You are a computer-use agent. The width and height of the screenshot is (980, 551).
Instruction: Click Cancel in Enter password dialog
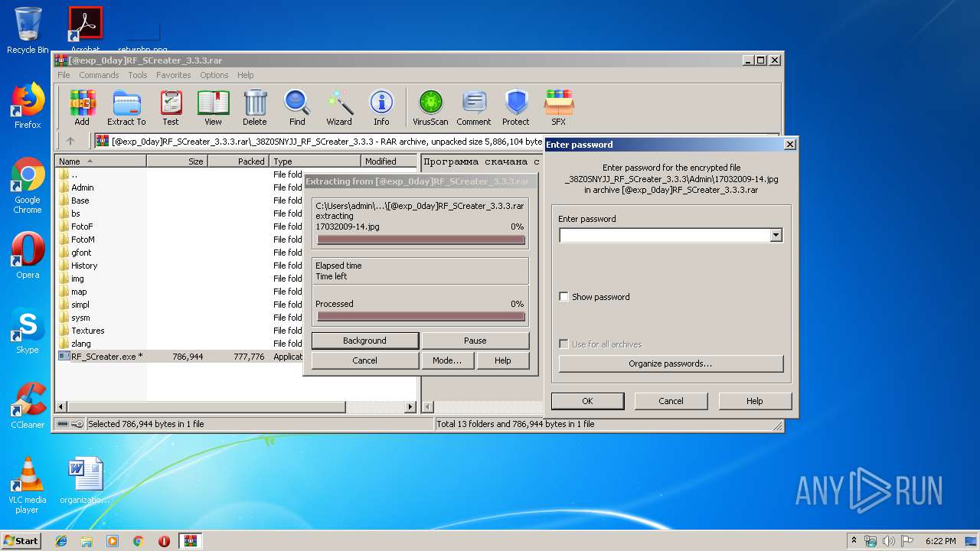[x=671, y=401]
